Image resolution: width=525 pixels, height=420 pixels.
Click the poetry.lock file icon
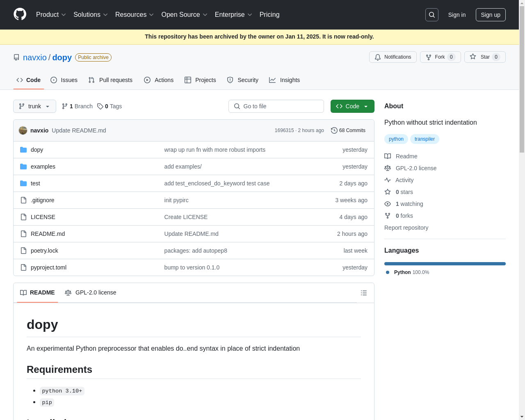[23, 251]
